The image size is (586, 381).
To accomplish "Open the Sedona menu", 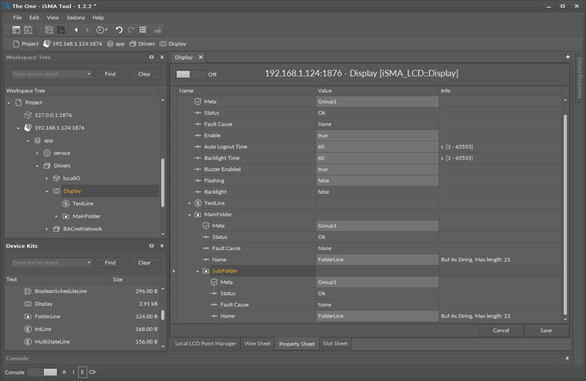I will tap(75, 18).
